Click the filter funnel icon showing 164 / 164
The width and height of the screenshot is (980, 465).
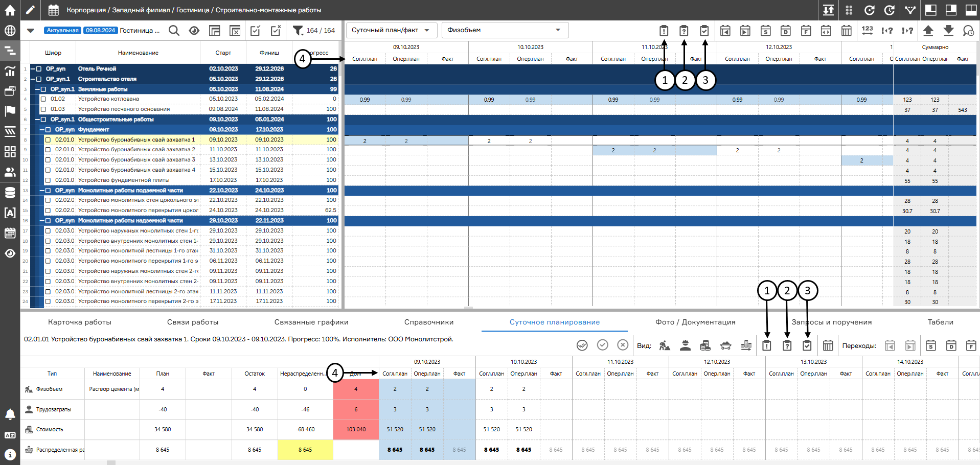(x=298, y=31)
